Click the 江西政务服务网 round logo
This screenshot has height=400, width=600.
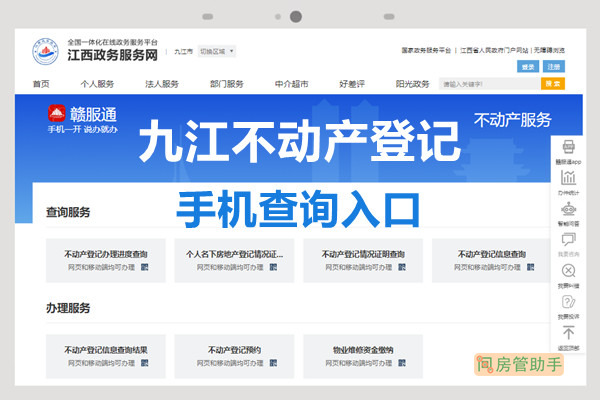tap(45, 51)
